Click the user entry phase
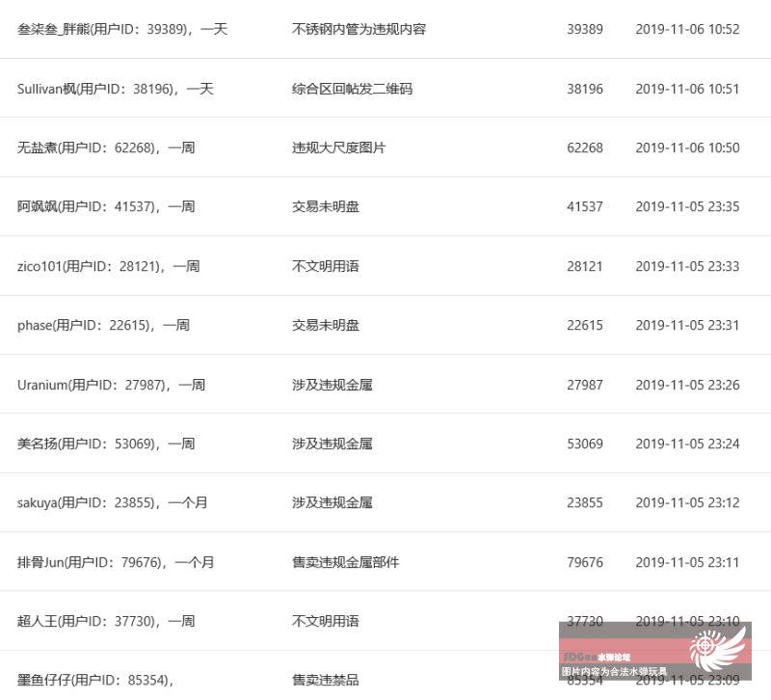This screenshot has width=771, height=700. coord(103,325)
